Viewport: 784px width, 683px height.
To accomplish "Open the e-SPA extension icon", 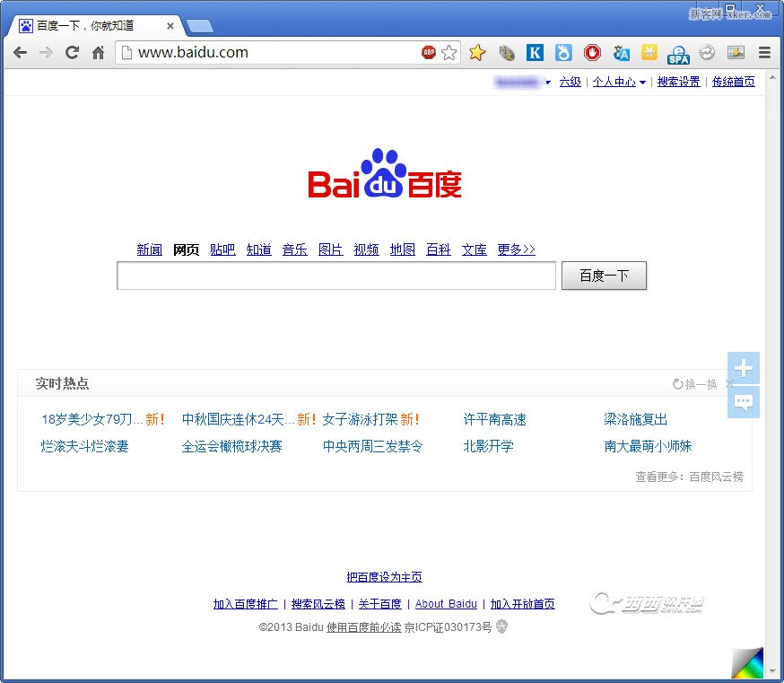I will (678, 54).
